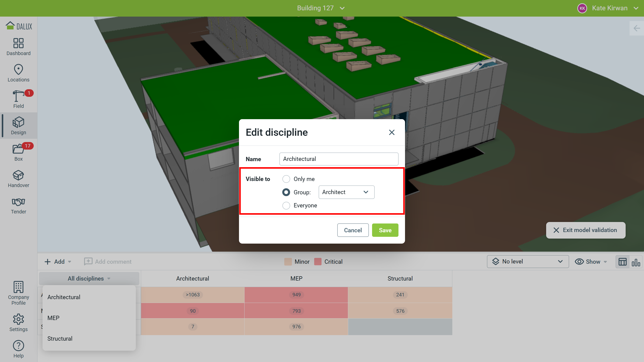Open the Architect group dropdown
The width and height of the screenshot is (644, 362).
point(346,192)
